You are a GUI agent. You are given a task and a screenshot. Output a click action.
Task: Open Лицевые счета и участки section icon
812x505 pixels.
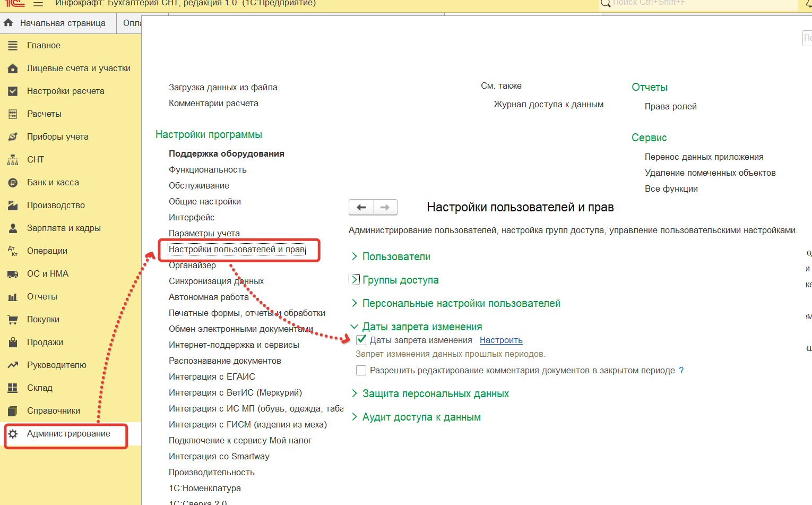(x=13, y=69)
